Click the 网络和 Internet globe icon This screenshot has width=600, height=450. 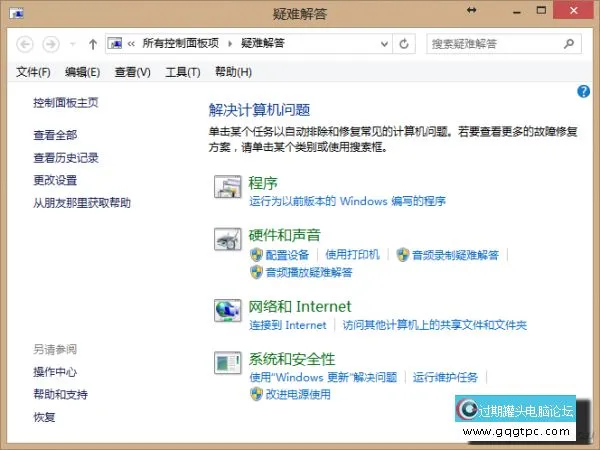pyautogui.click(x=228, y=310)
